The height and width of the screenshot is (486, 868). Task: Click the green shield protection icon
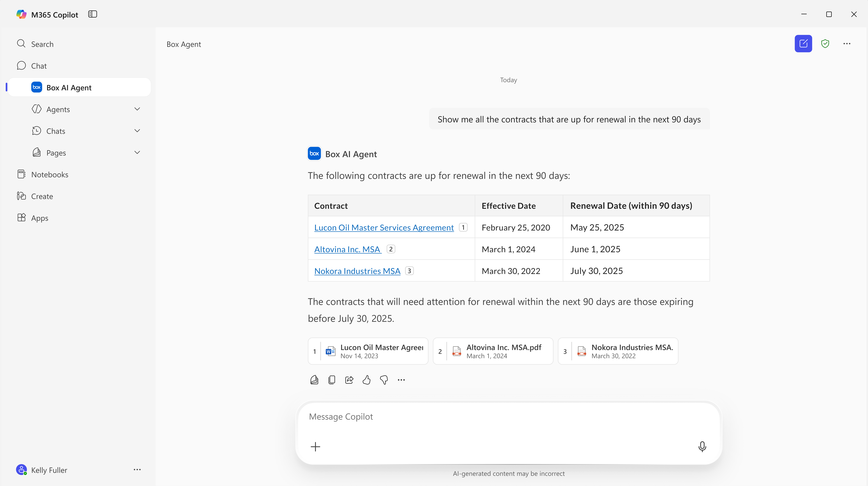(825, 43)
